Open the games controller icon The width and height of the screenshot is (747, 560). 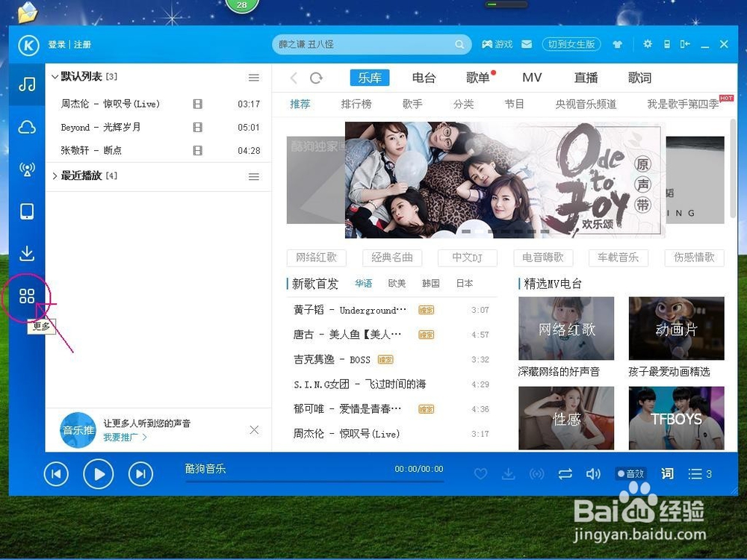click(x=487, y=44)
